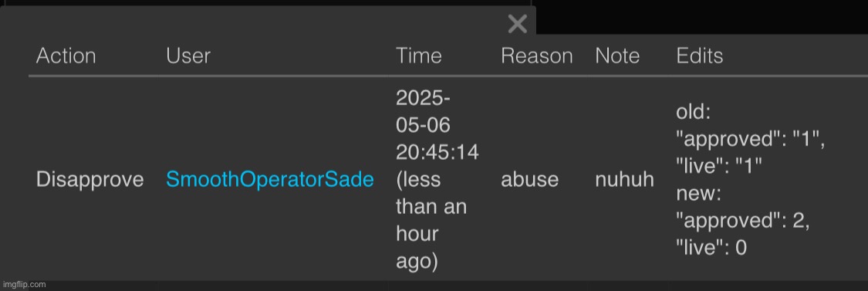
Task: Select the old "approved": "1" value line
Action: (x=751, y=140)
